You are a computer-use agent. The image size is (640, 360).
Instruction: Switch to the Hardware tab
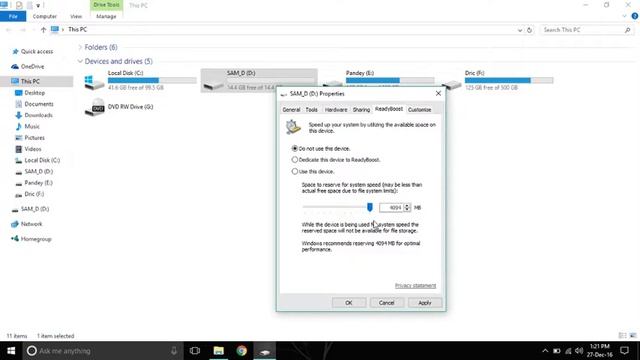tap(336, 109)
